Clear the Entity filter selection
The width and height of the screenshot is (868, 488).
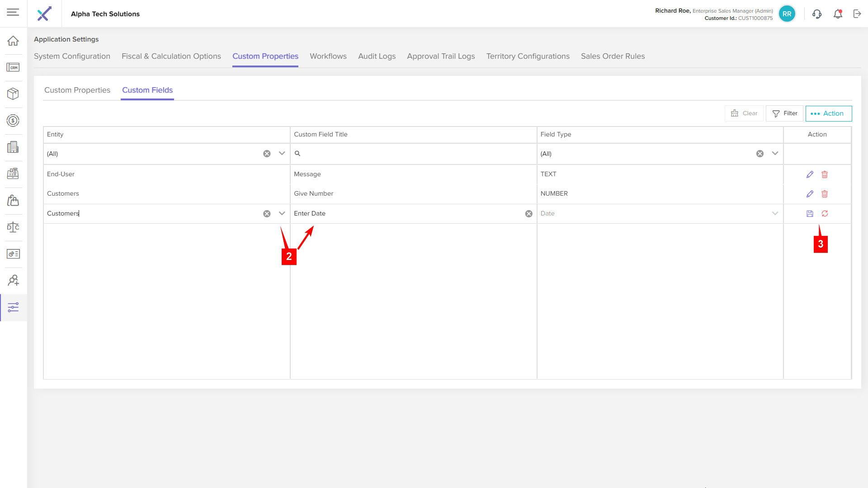(x=267, y=154)
